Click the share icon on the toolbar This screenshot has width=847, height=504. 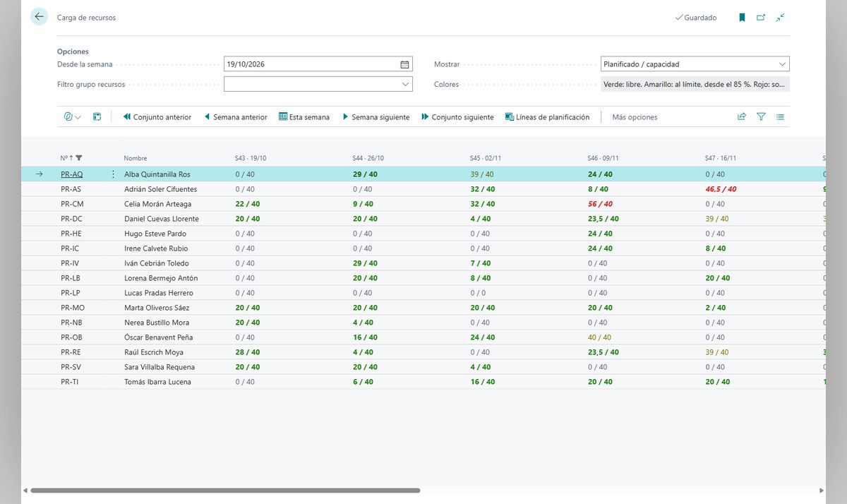click(x=742, y=117)
